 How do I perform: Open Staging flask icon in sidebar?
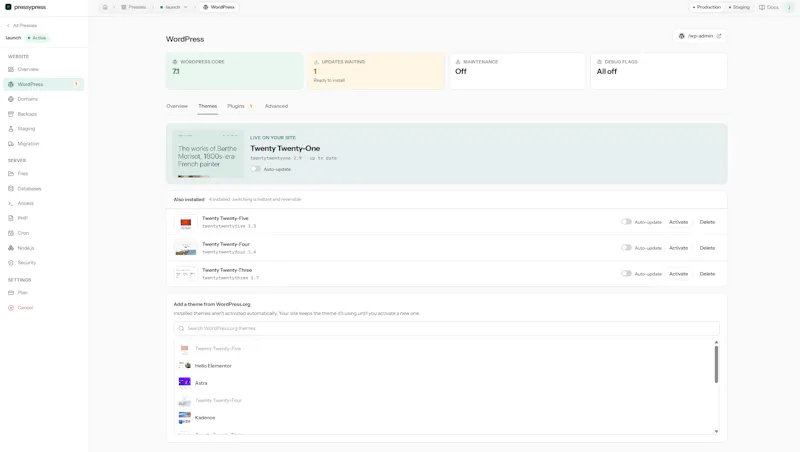[x=11, y=129]
